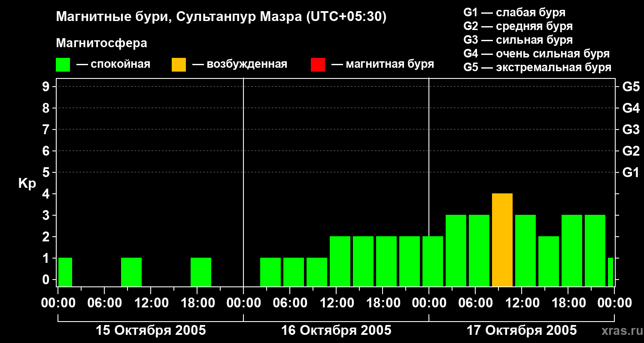Click the 'G1 — слабая буря' legend line
This screenshot has width=644, height=343.
tap(514, 12)
